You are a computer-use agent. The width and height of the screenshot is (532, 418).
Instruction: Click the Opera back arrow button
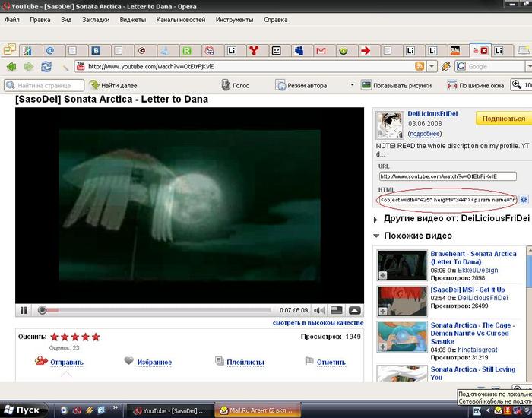pyautogui.click(x=11, y=67)
